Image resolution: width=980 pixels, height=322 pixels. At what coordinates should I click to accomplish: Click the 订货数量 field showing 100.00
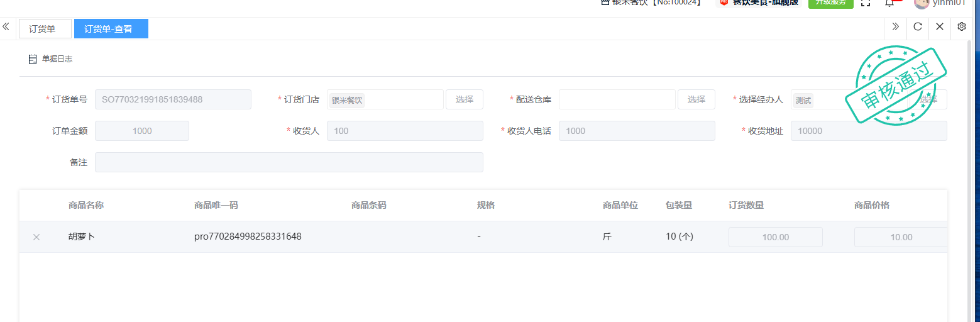[x=775, y=237]
